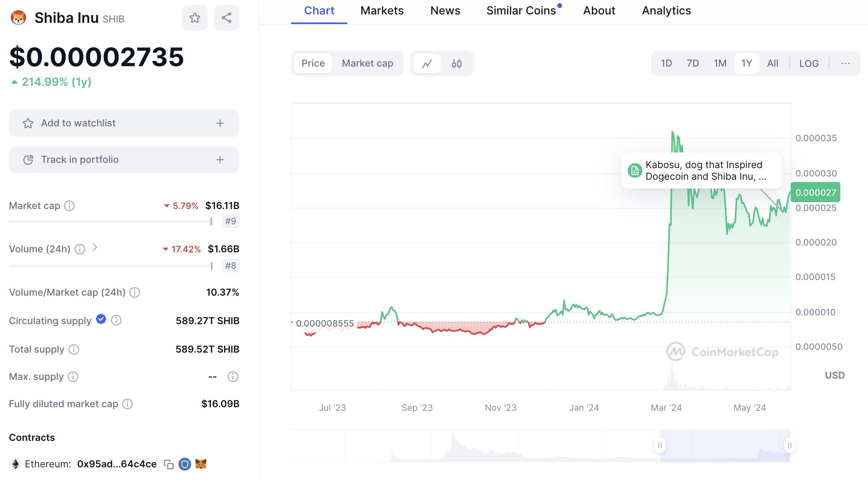
Task: Click the Market cap rank progress bar
Action: point(111,221)
